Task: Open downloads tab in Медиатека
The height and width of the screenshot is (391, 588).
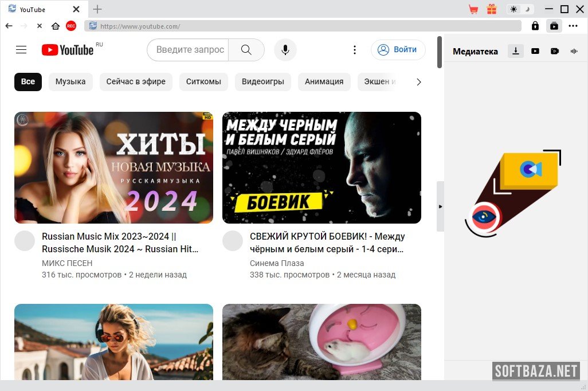Action: 516,51
